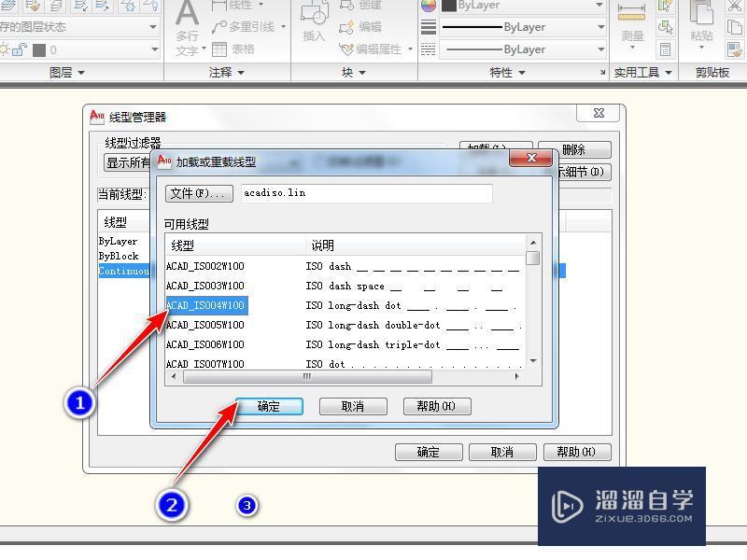This screenshot has width=747, height=560.
Task: Open the QuickCalc calculator icon
Action: click(665, 49)
